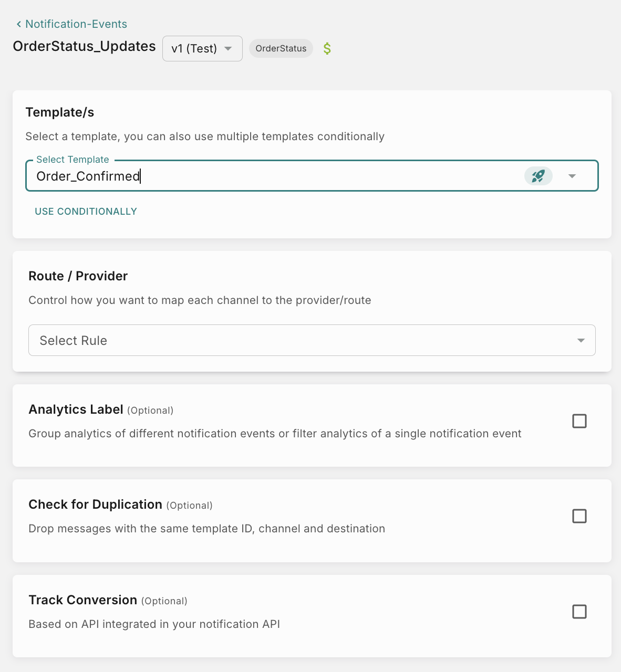Focus the Order_Confirmed template text field
This screenshot has height=672, width=621.
pyautogui.click(x=263, y=176)
